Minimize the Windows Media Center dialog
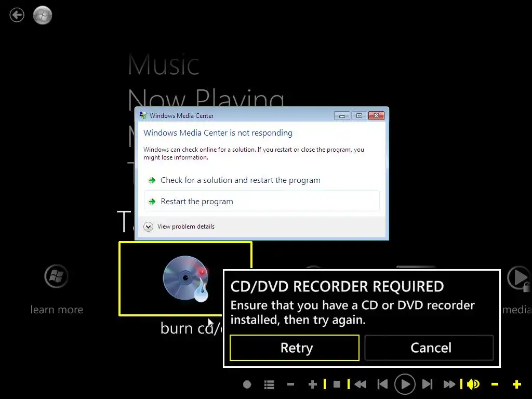 pos(342,116)
